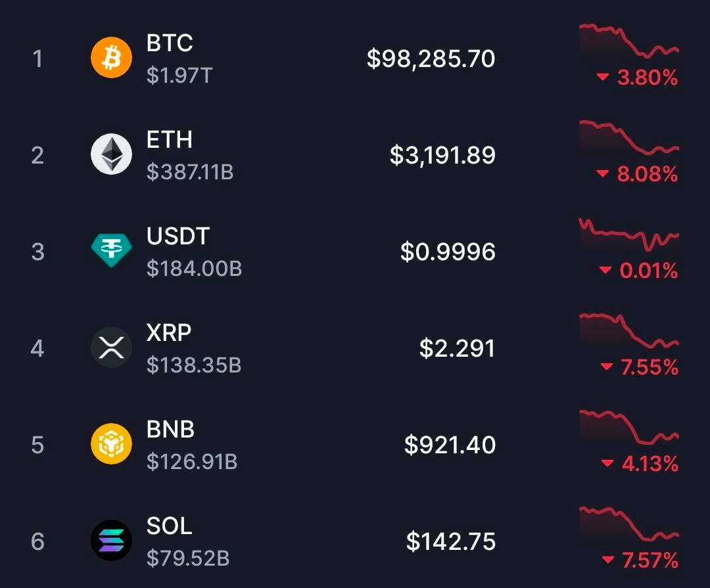Click the red down arrow beside 3.80%
Image resolution: width=710 pixels, height=588 pixels.
click(602, 78)
